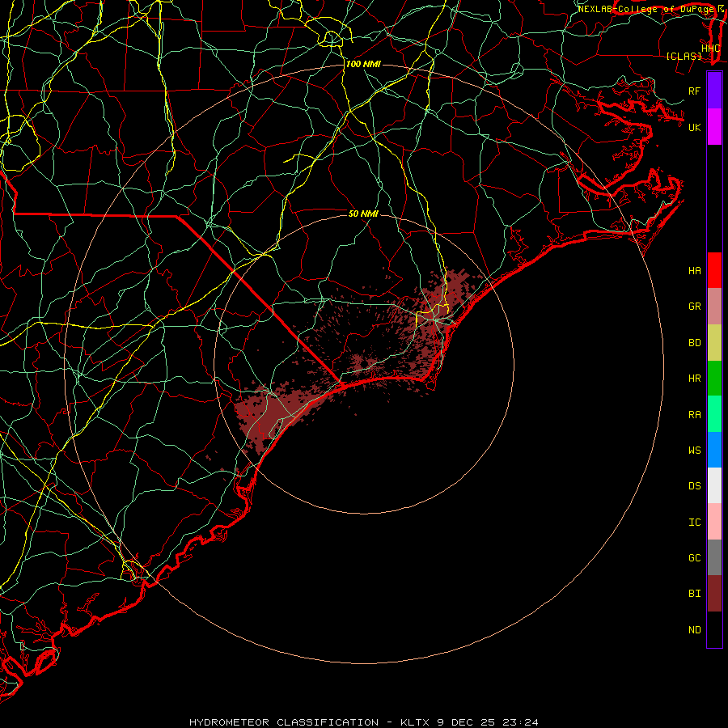
Task: Select the light pink IC swatch
Action: point(714,522)
